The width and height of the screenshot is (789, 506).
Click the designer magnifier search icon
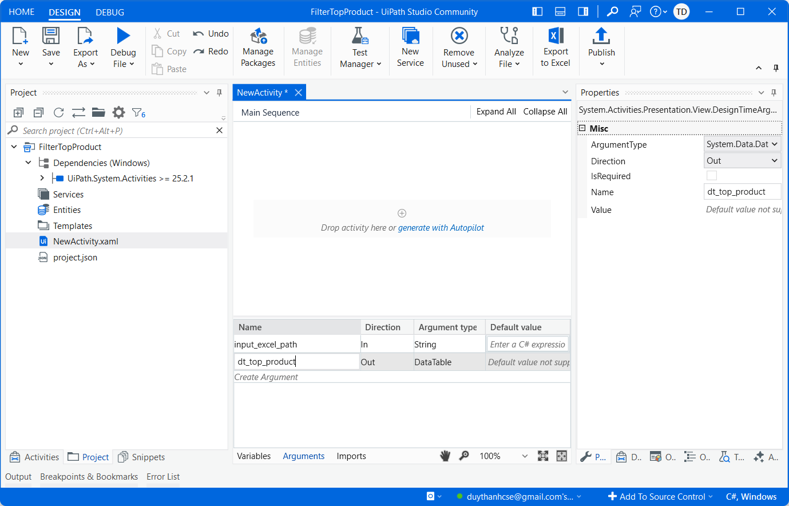coord(464,456)
